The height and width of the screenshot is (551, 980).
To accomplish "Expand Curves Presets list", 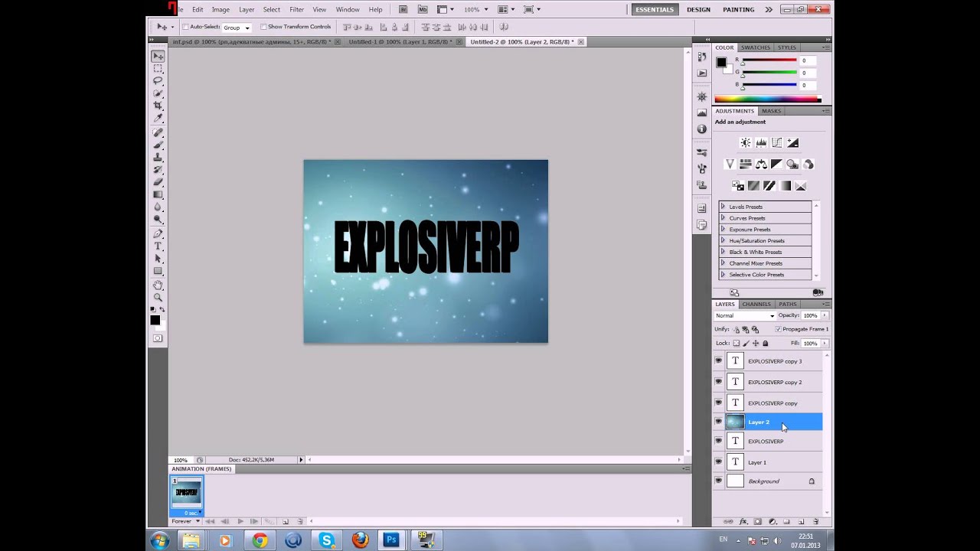I will (723, 218).
